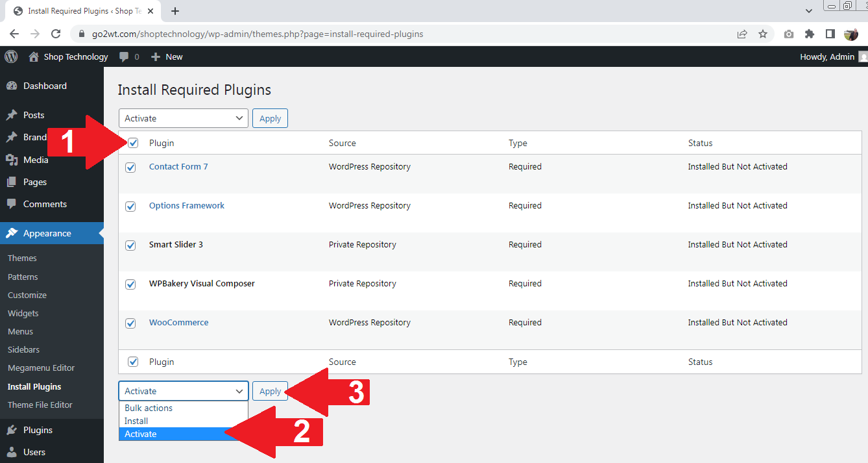Click the Dashboard gauge icon in sidebar

[12, 86]
